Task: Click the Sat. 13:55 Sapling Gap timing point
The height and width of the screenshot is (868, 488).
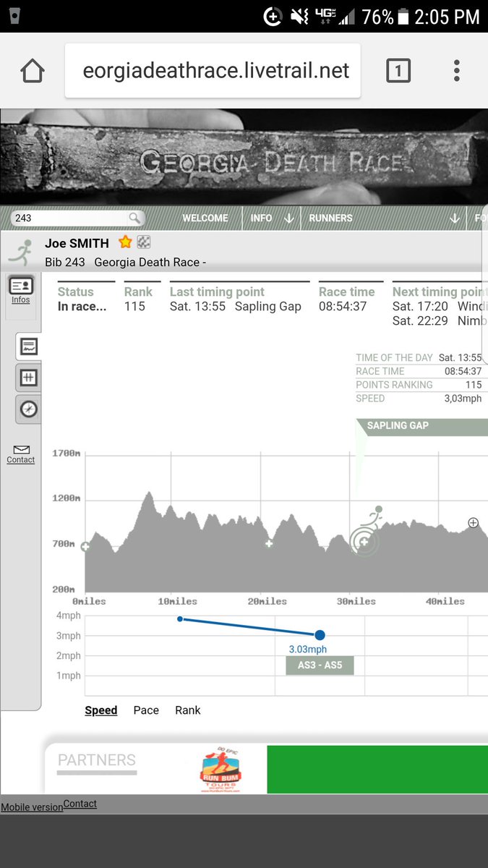Action: [235, 307]
